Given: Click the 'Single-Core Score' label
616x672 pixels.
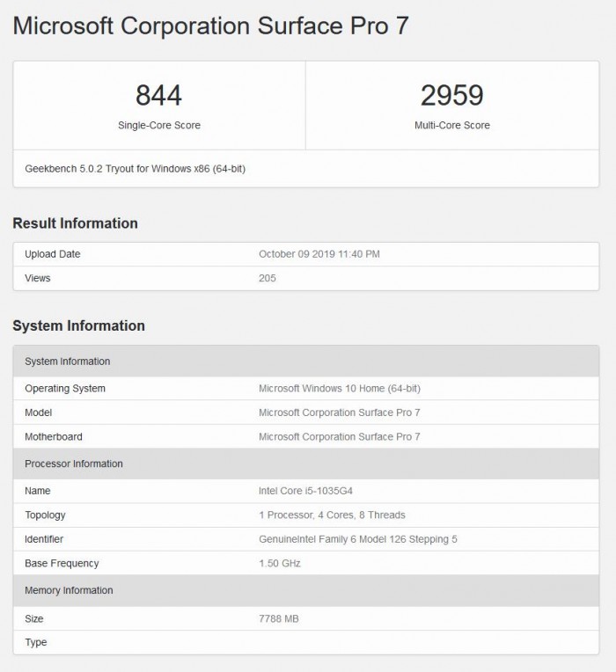Looking at the screenshot, I should click(x=159, y=125).
